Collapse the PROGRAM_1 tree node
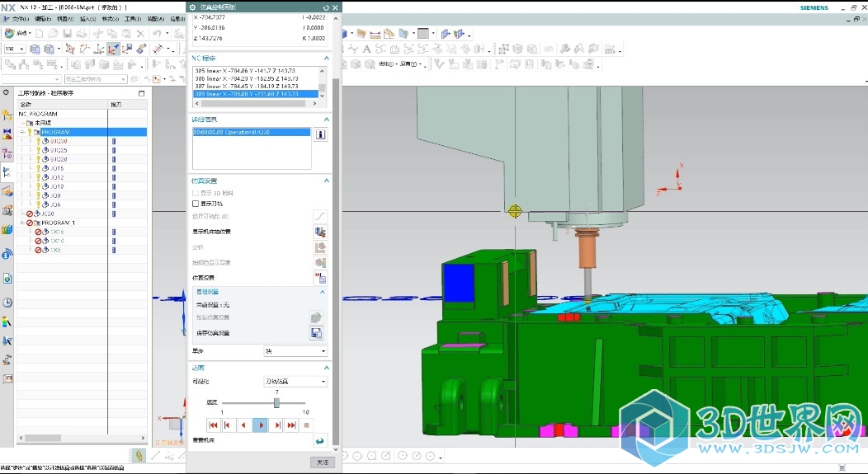 (x=23, y=223)
